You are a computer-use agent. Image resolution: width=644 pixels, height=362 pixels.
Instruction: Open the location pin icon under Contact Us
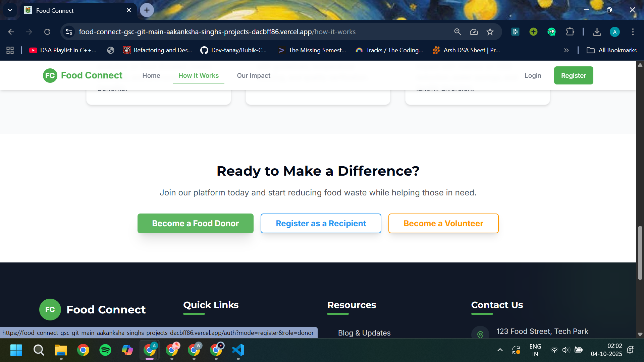(480, 334)
